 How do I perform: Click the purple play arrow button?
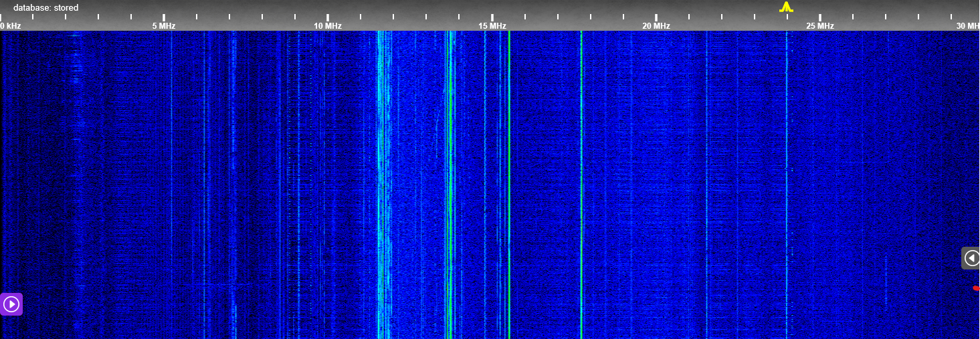pos(11,304)
